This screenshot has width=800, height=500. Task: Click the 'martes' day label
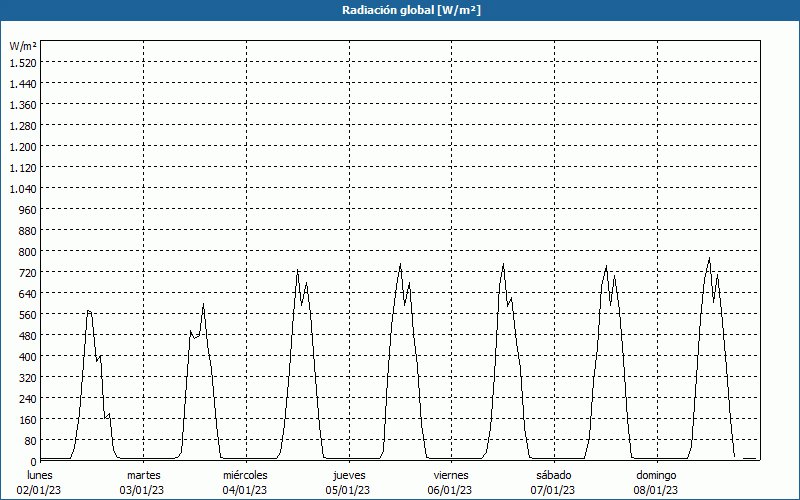pos(144,475)
